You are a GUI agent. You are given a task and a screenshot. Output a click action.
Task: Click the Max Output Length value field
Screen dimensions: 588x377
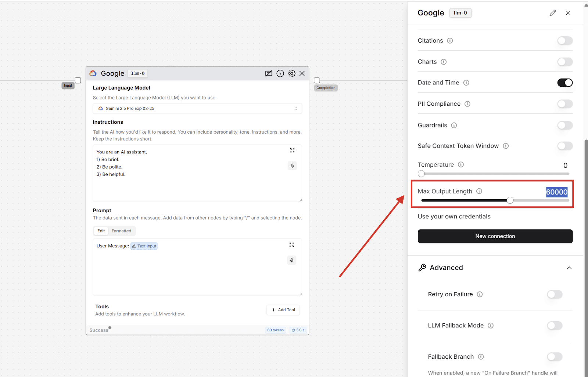(x=557, y=192)
